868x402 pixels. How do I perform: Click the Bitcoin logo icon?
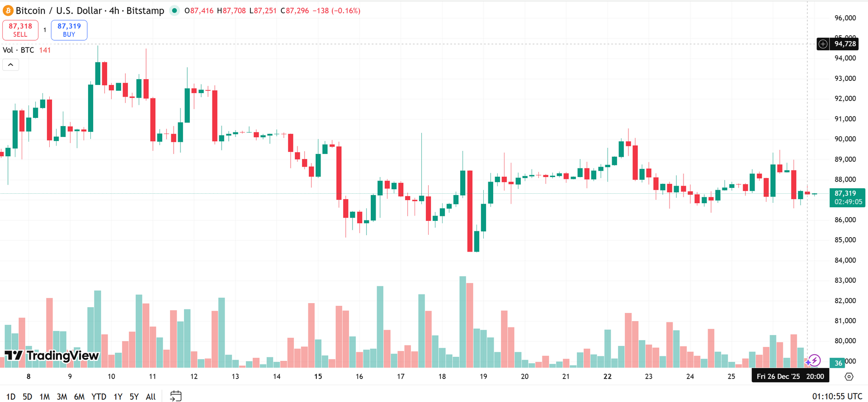(x=8, y=10)
